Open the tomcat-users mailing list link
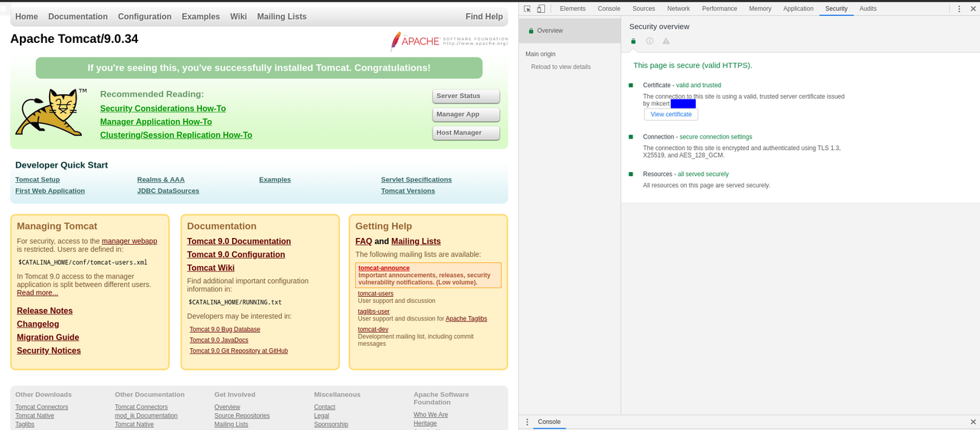Image resolution: width=980 pixels, height=430 pixels. point(376,294)
